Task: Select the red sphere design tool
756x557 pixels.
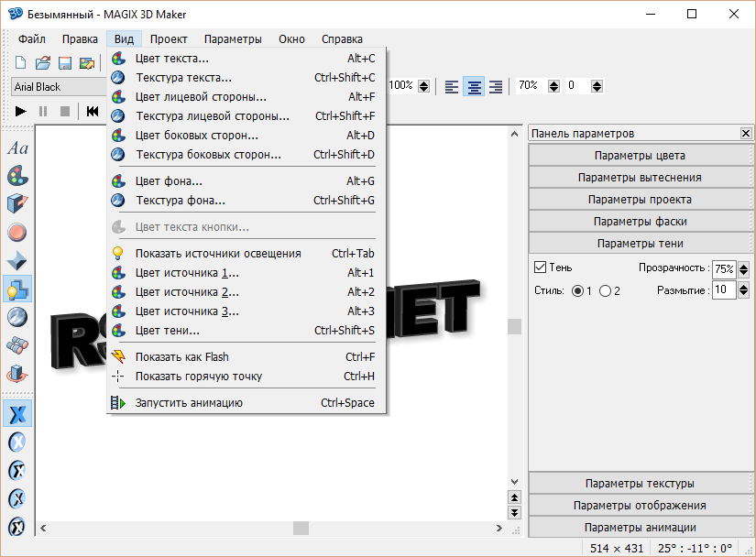Action: tap(17, 233)
